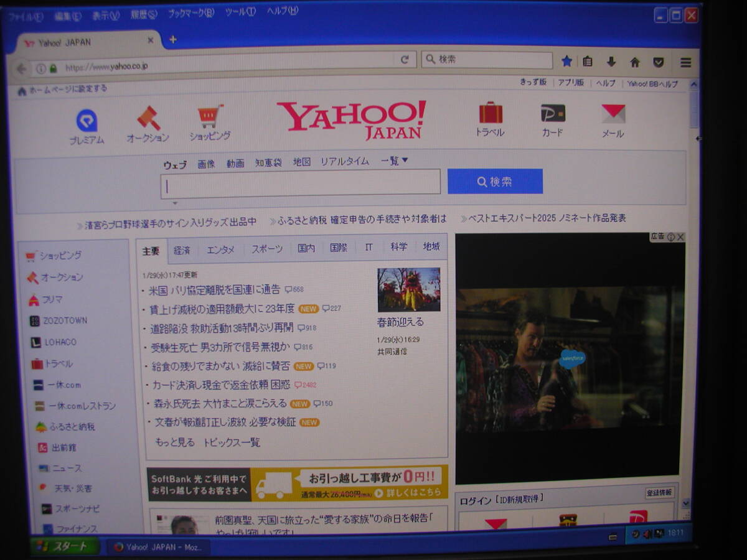Show bookmarks list icon in toolbar

588,61
